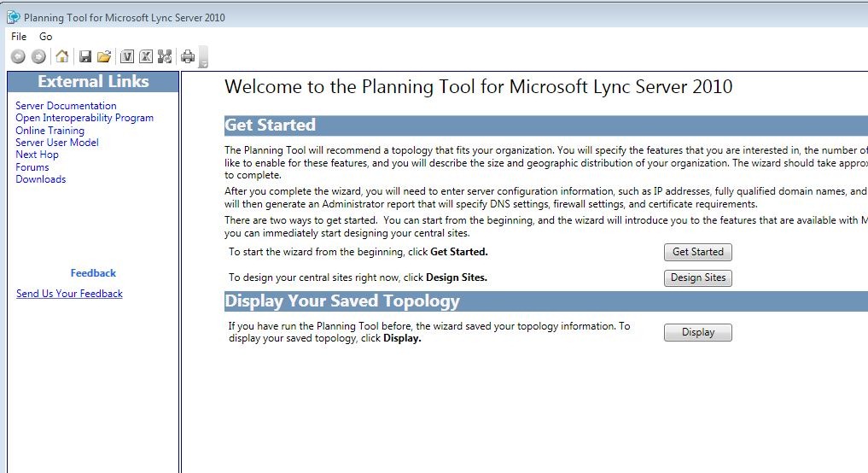This screenshot has height=473, width=868.
Task: Click the Get Started button
Action: pyautogui.click(x=697, y=252)
